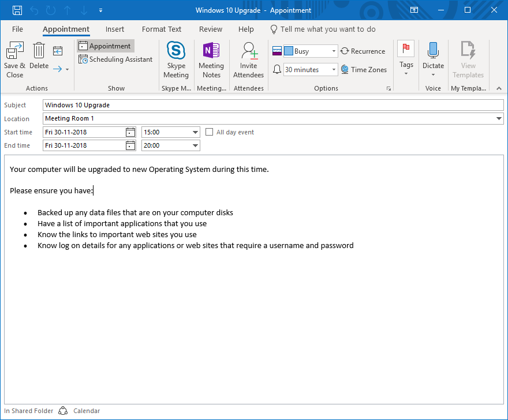Viewport: 508px width, 420px height.
Task: Open the 30 minutes reminder dropdown
Action: click(x=334, y=70)
